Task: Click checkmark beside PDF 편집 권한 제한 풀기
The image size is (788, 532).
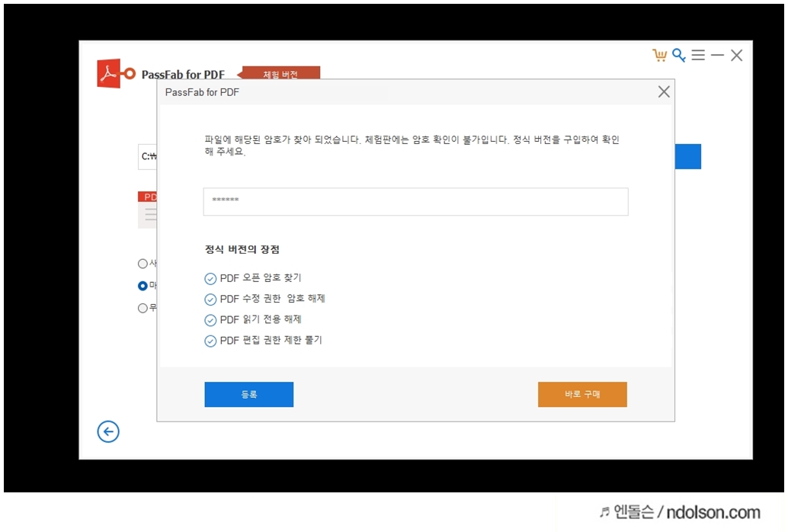Action: click(210, 341)
